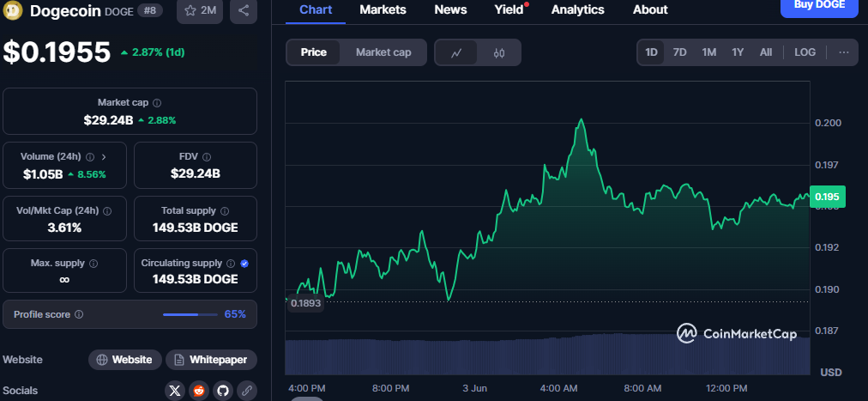Click the verified supply checkmark badge
868x401 pixels.
[x=244, y=264]
